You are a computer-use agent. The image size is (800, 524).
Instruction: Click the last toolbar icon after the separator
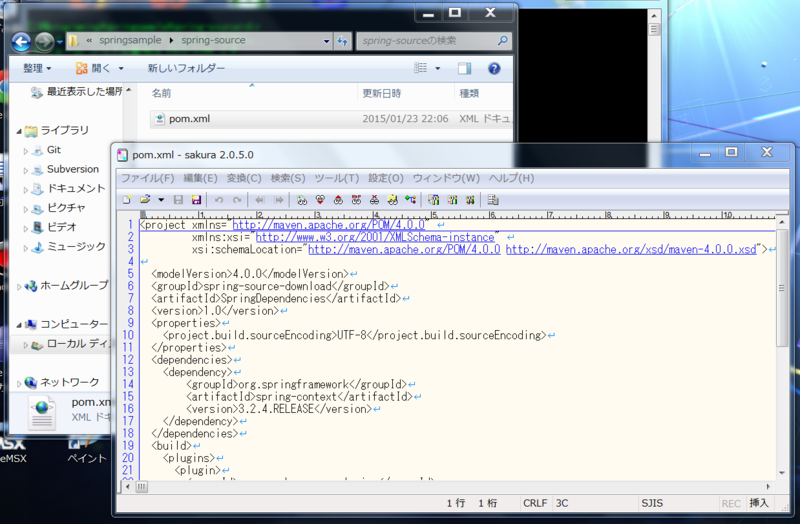click(x=493, y=199)
